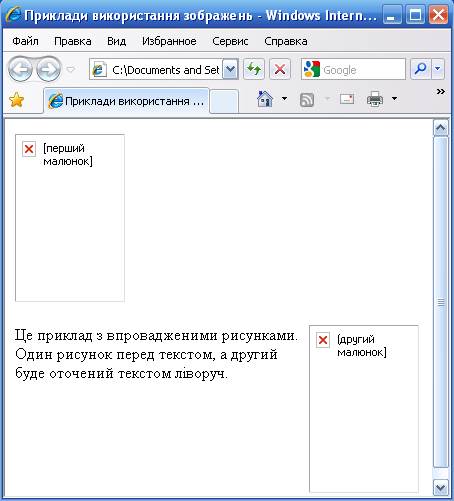Select the Приклади використання tab
This screenshot has height=501, width=454.
126,101
